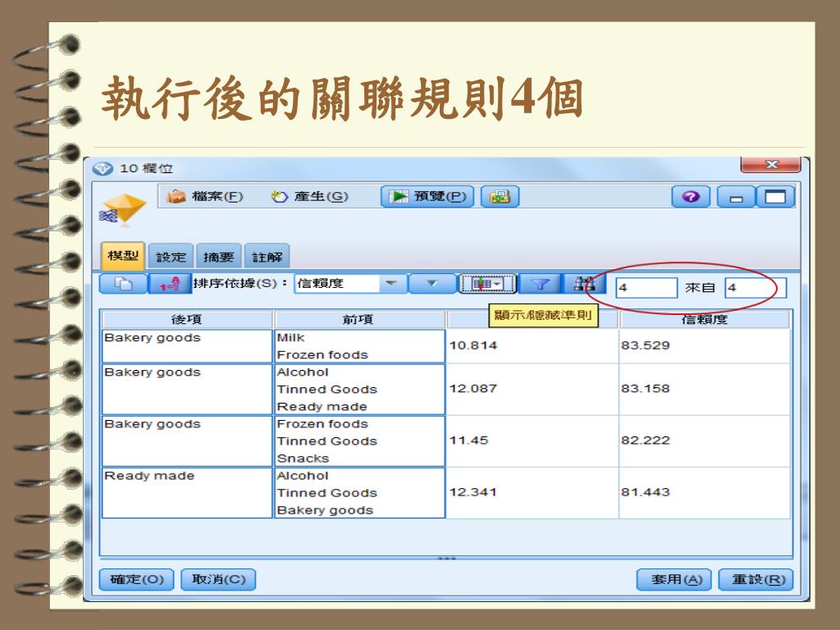
Task: Click the icon button beside 預覽
Action: coord(499,197)
